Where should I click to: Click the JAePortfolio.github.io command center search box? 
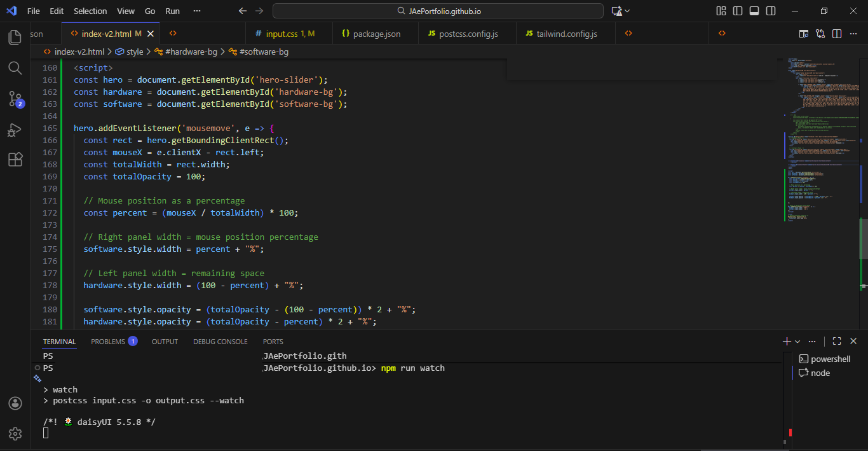click(x=438, y=11)
